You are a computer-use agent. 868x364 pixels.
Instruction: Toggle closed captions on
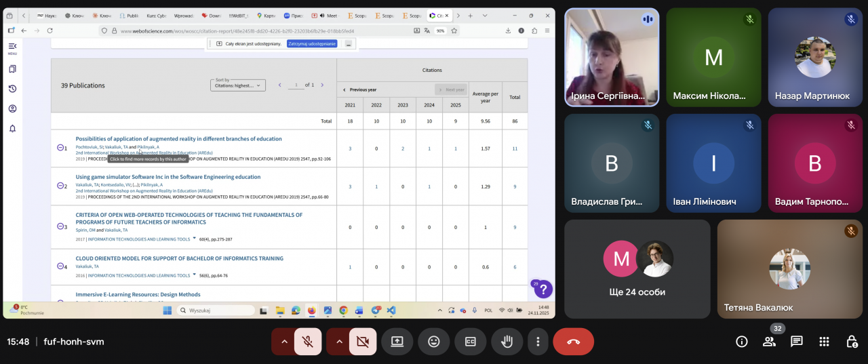point(470,342)
